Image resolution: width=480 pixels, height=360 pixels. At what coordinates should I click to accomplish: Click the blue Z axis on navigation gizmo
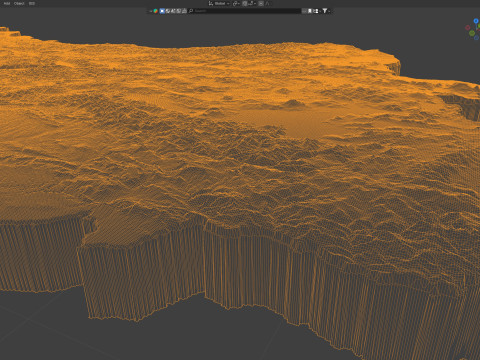pyautogui.click(x=476, y=21)
